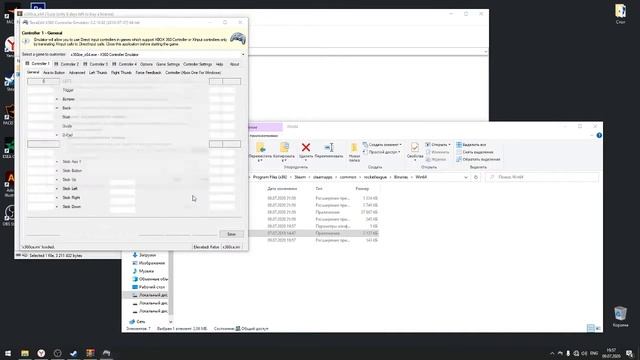Open Desktop (Рабочий стол) in Explorer sidebar

tap(149, 287)
